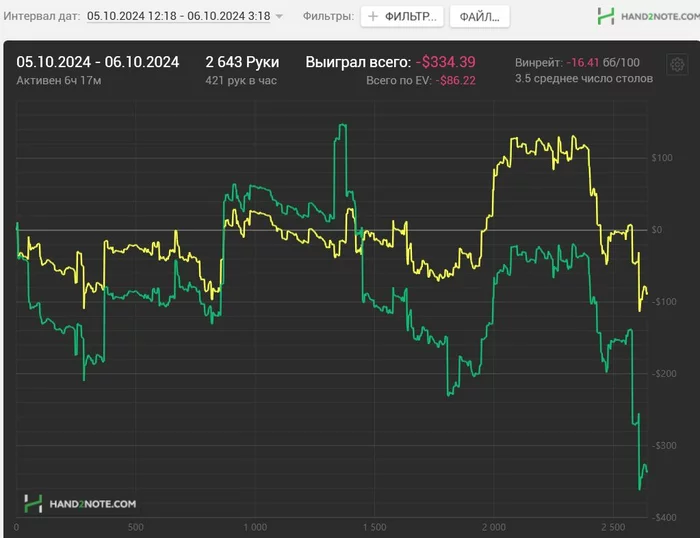Click the -$400 y-axis label
The image size is (700, 538).
coord(664,517)
